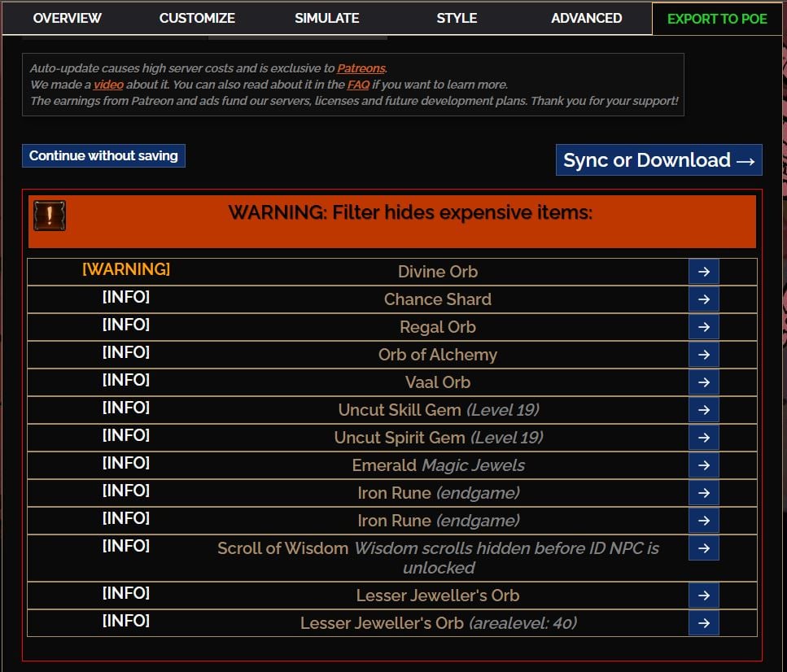
Task: Click Continue without saving button
Action: (103, 155)
